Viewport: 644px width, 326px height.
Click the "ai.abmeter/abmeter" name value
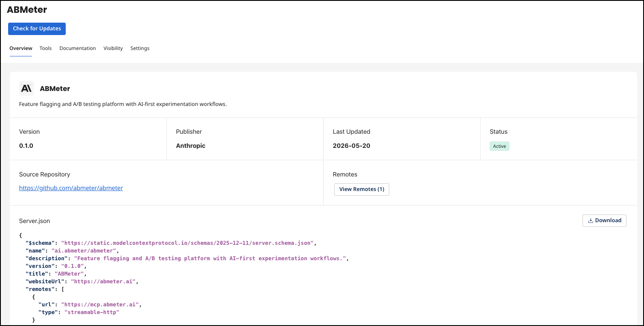click(83, 251)
